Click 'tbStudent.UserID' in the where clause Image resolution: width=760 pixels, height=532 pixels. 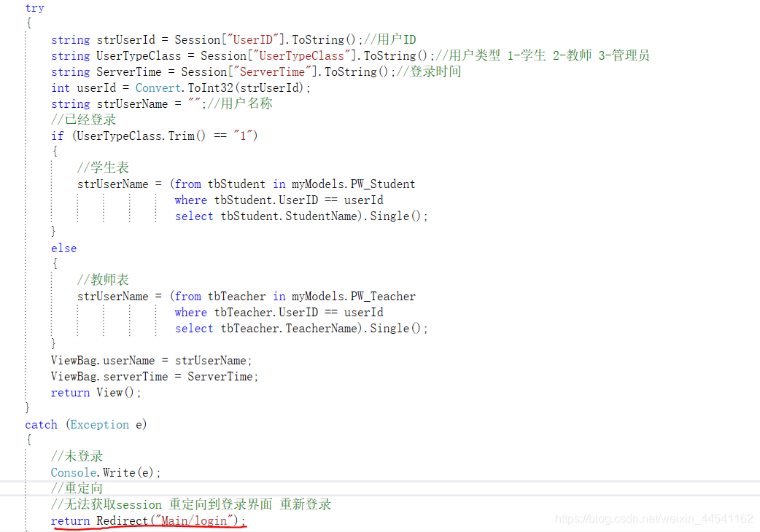[x=266, y=200]
